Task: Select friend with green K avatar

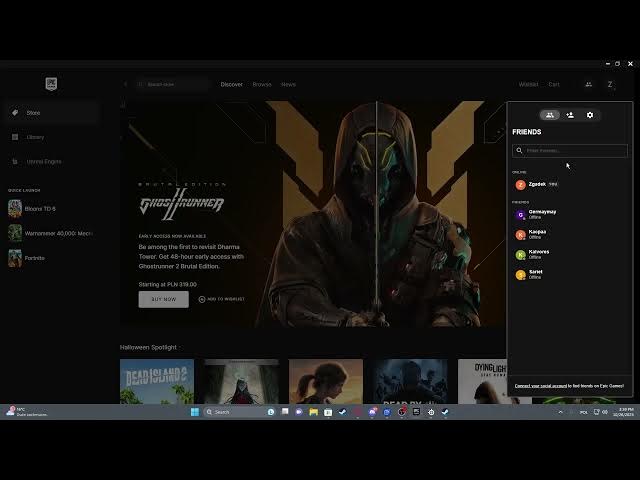Action: click(569, 254)
